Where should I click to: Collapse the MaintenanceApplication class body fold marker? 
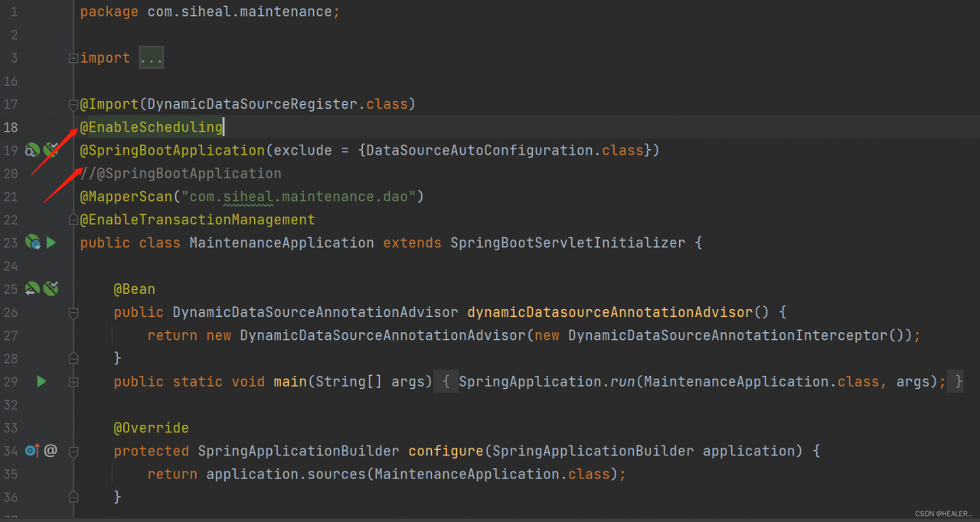click(x=73, y=242)
